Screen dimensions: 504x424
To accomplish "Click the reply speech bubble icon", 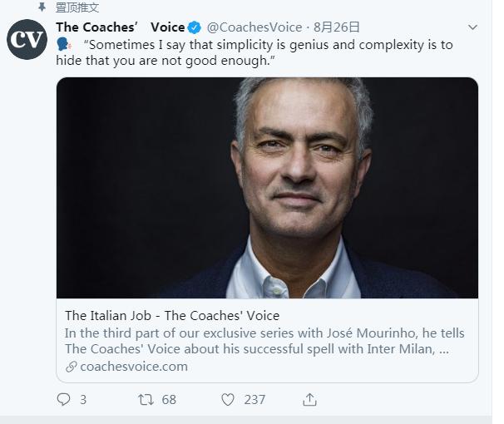I will 63,400.
